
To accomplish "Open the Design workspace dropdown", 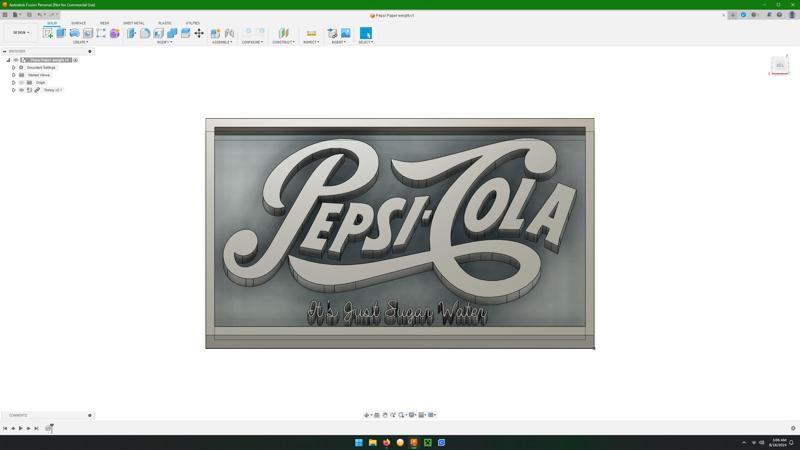I will tap(21, 33).
